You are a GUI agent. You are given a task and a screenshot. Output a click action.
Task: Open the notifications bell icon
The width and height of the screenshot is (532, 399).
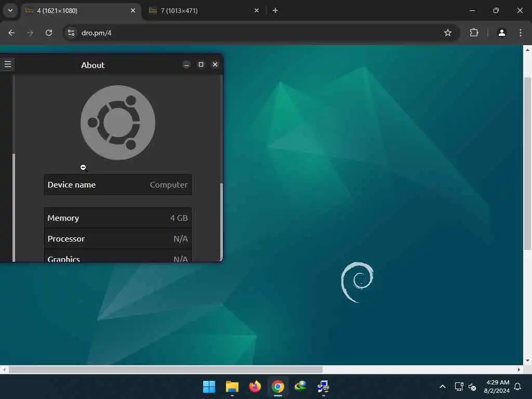(x=518, y=387)
